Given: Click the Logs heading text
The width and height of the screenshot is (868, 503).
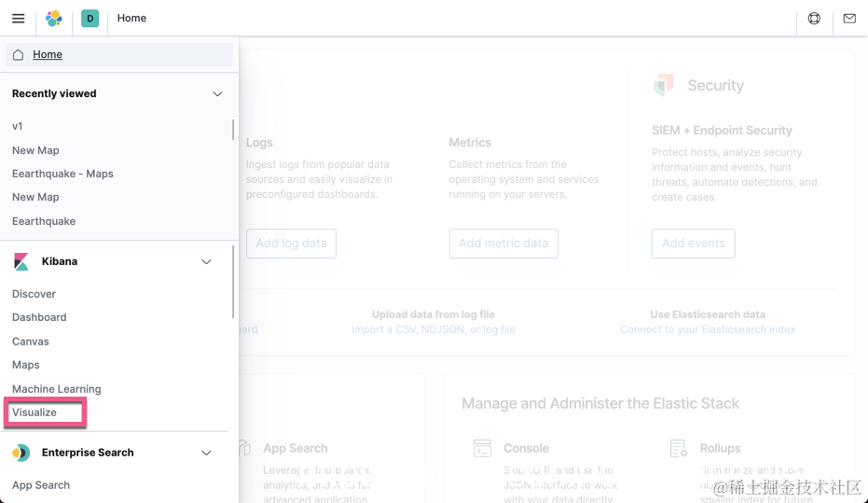Looking at the screenshot, I should click(x=259, y=143).
